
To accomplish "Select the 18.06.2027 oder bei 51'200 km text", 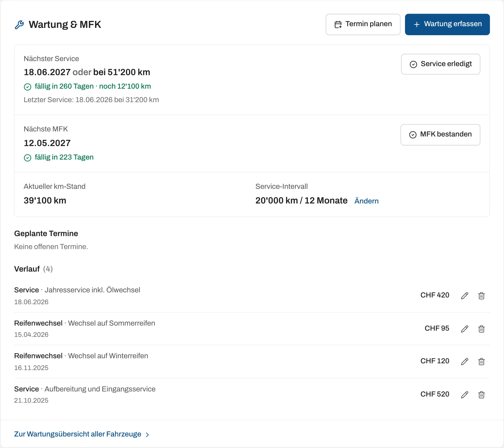I will [x=87, y=72].
